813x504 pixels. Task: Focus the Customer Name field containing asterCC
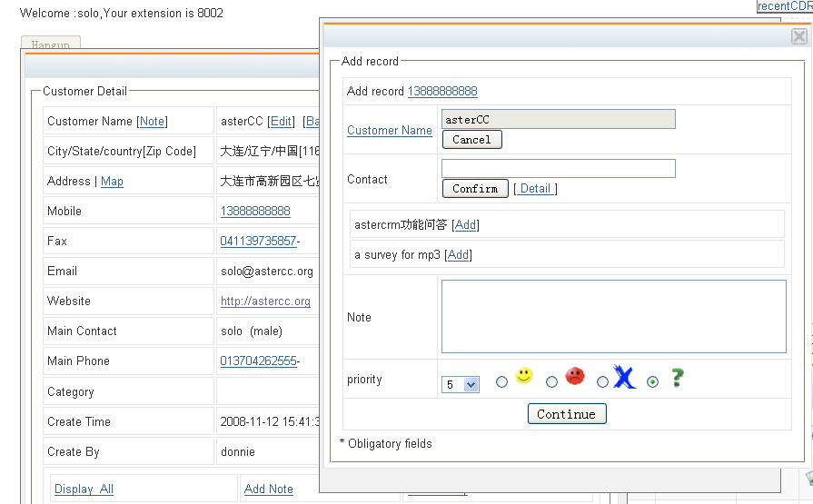coord(559,119)
